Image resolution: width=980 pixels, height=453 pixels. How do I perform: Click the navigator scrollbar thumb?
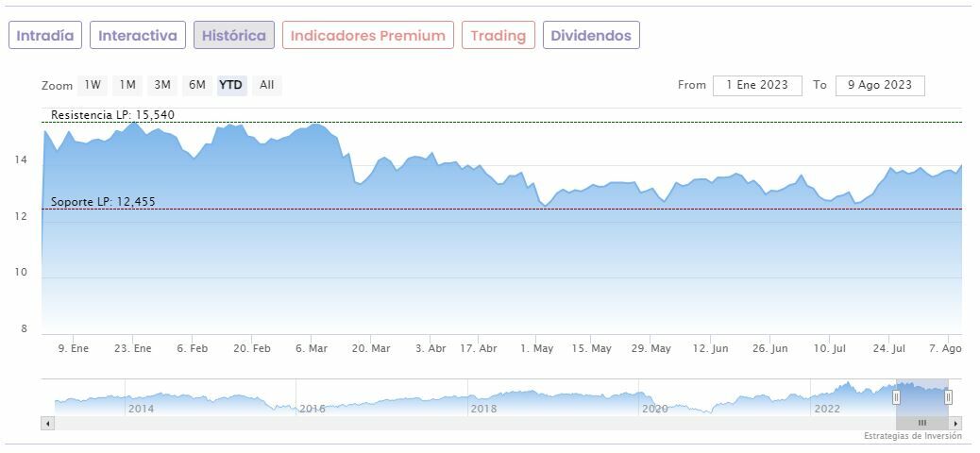pyautogui.click(x=922, y=423)
